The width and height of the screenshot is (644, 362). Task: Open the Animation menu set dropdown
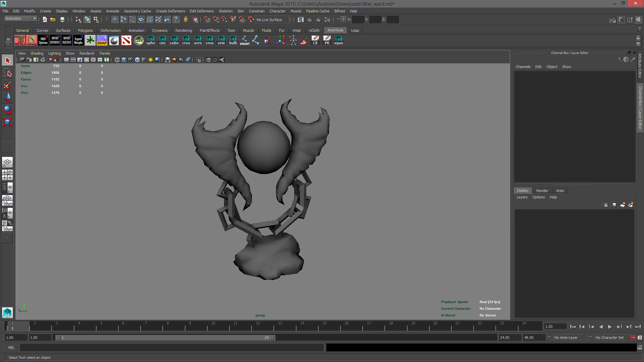click(x=21, y=19)
